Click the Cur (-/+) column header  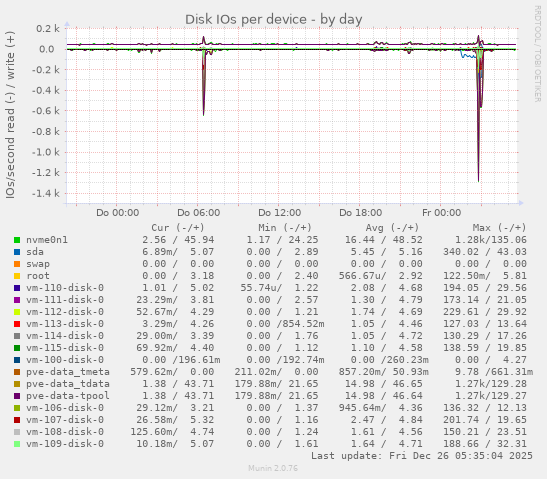click(178, 228)
